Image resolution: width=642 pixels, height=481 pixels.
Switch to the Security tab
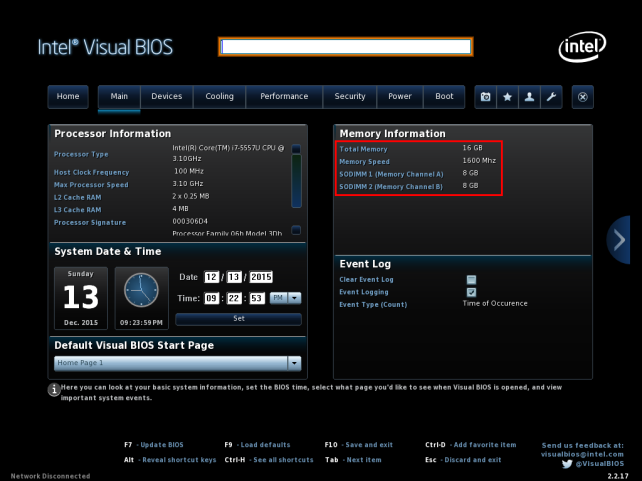[x=350, y=97]
